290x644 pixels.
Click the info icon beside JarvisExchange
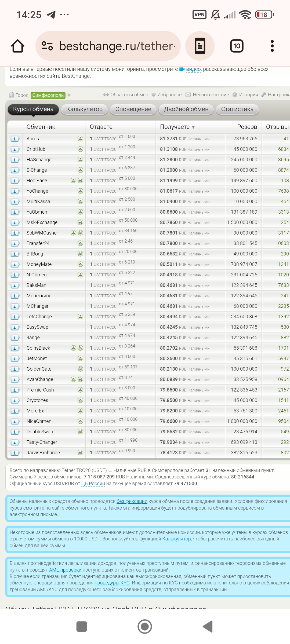[15, 453]
